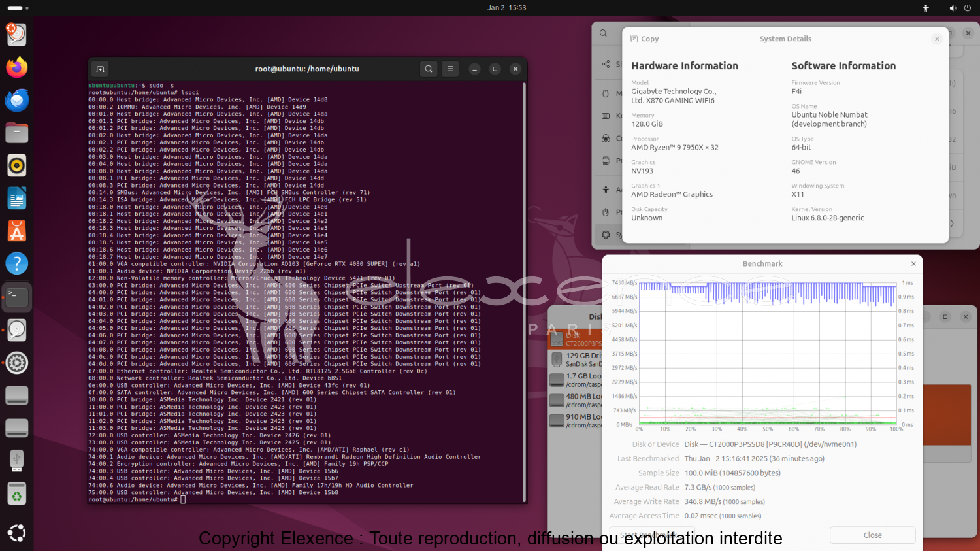Image resolution: width=980 pixels, height=551 pixels.
Task: Launch Rhythmbox from the dock
Action: (x=16, y=165)
